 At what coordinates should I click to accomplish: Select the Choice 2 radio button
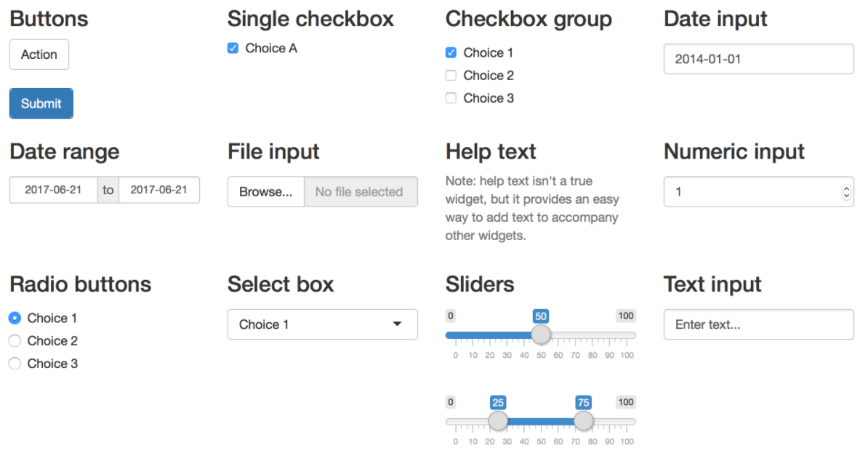point(15,341)
